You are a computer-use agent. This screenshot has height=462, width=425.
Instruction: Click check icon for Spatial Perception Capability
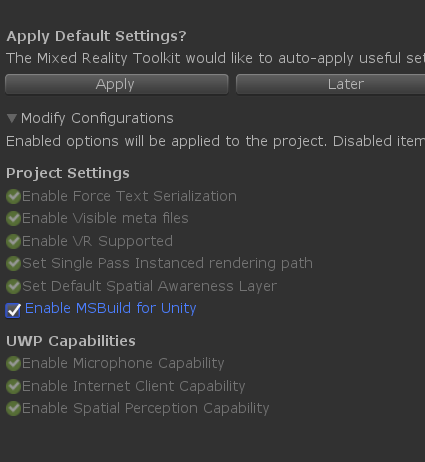pos(14,409)
